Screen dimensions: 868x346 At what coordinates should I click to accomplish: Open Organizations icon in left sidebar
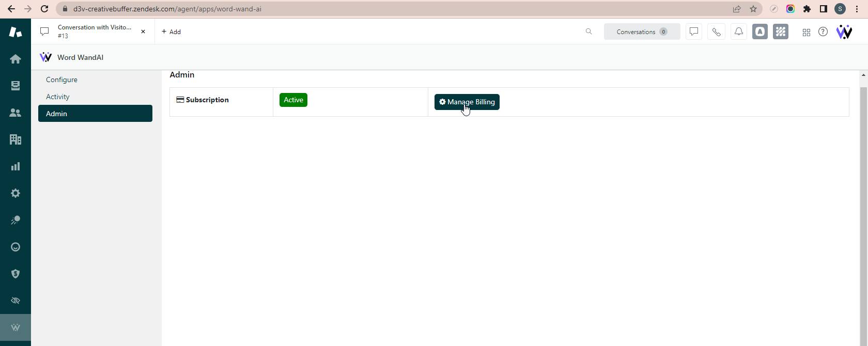[16, 139]
